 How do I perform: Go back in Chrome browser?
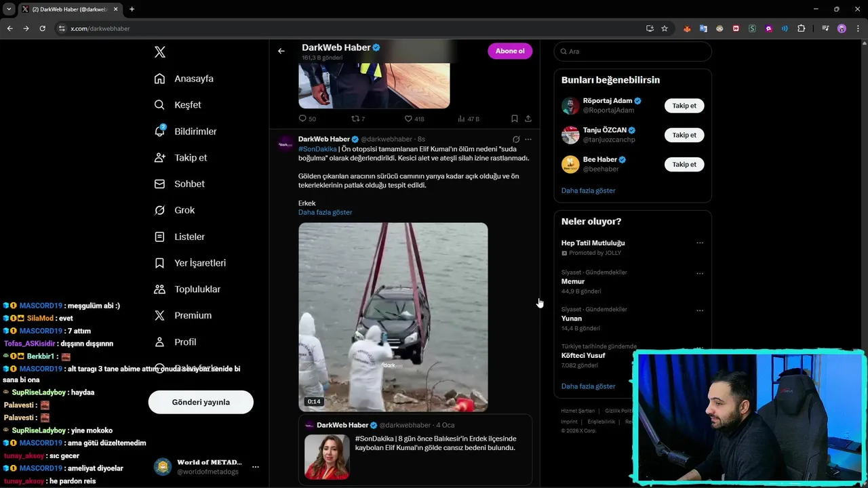tap(9, 28)
